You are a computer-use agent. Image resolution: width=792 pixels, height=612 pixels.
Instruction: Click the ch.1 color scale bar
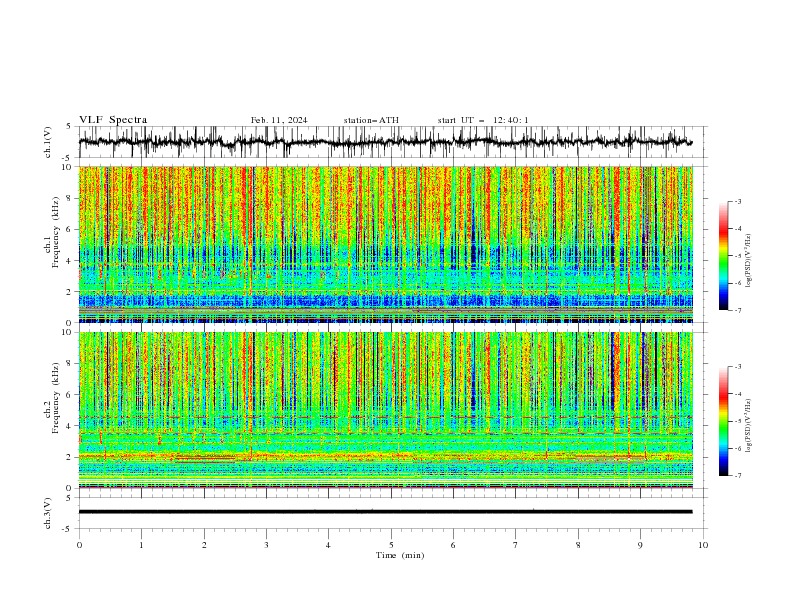click(723, 256)
